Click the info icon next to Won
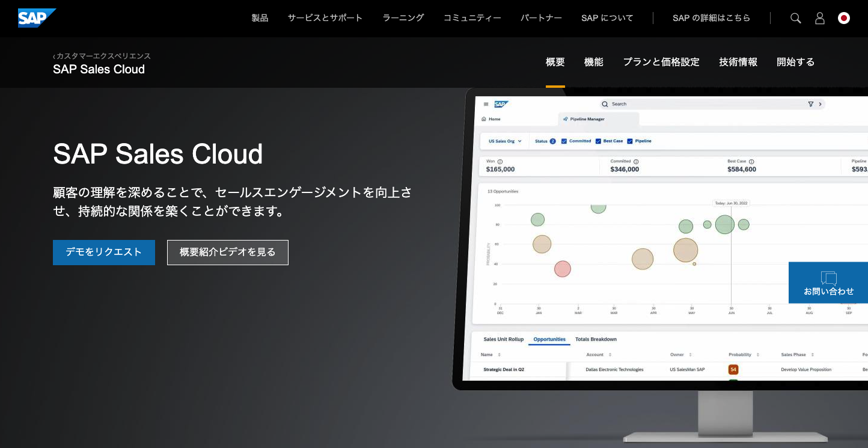The image size is (868, 448). point(500,161)
